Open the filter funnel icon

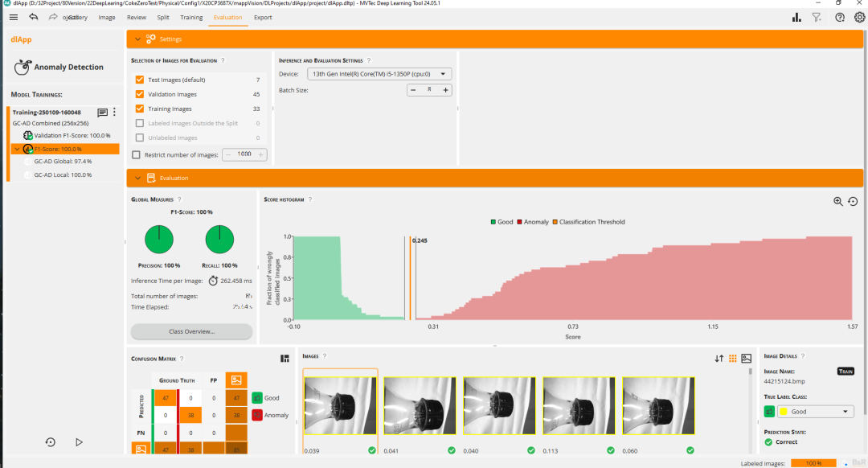pyautogui.click(x=817, y=17)
